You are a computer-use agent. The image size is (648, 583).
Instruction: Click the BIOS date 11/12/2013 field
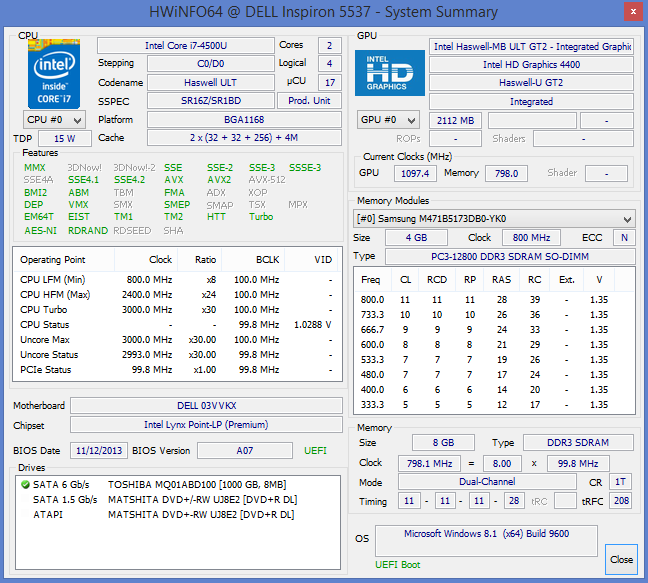(99, 450)
